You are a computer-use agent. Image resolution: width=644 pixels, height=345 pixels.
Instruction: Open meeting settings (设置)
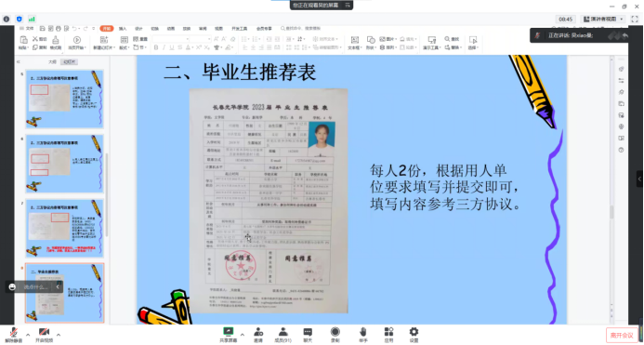414,335
